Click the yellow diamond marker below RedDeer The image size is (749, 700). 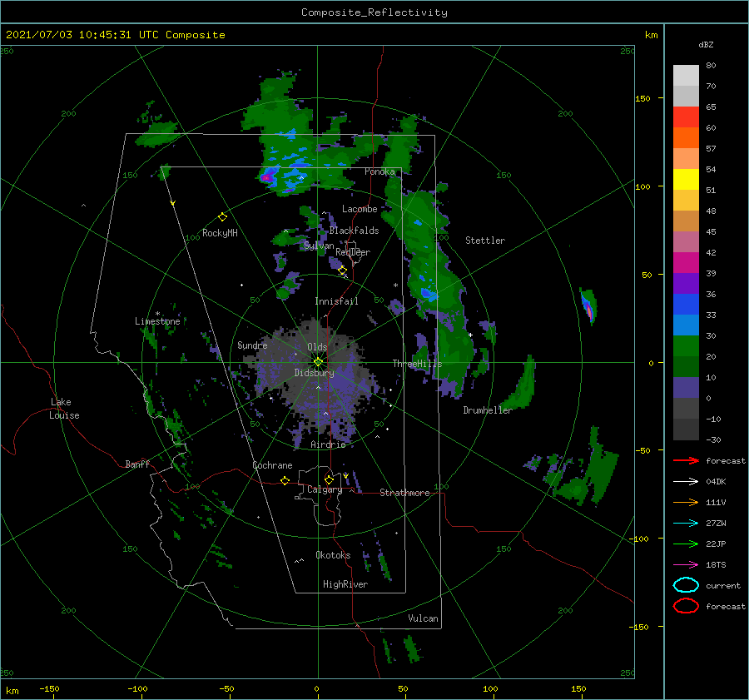click(342, 271)
